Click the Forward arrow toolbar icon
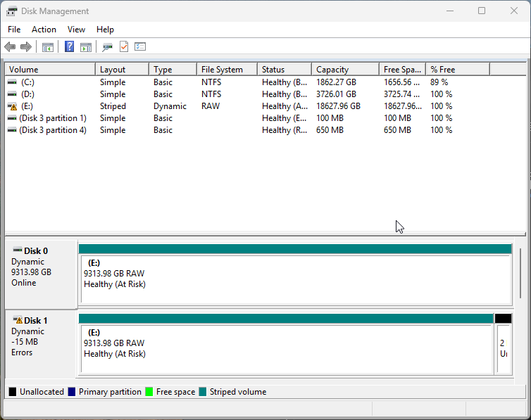 [26, 46]
